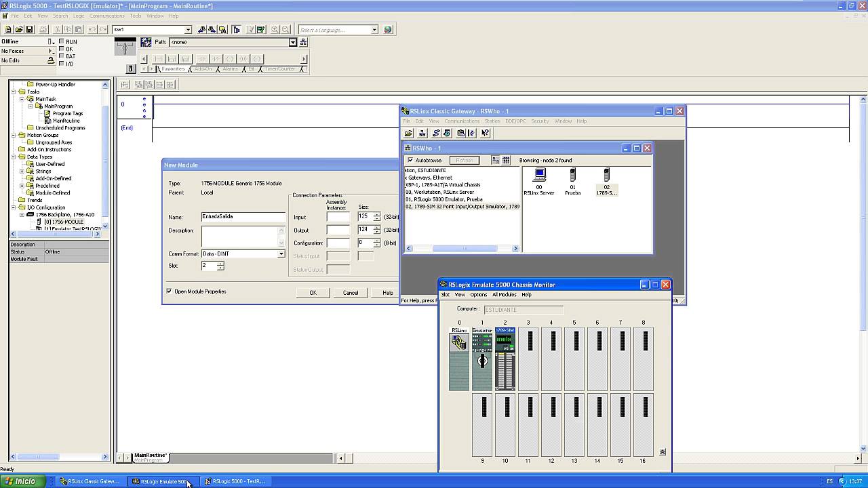
Task: Click the Save icon in RSLogix toolbar
Action: pos(30,30)
